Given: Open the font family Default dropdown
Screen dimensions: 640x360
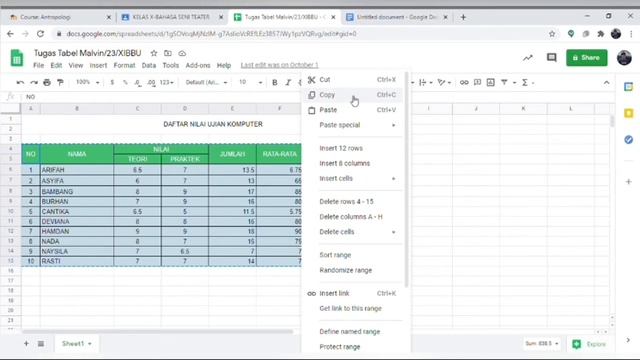Looking at the screenshot, I should pyautogui.click(x=206, y=82).
